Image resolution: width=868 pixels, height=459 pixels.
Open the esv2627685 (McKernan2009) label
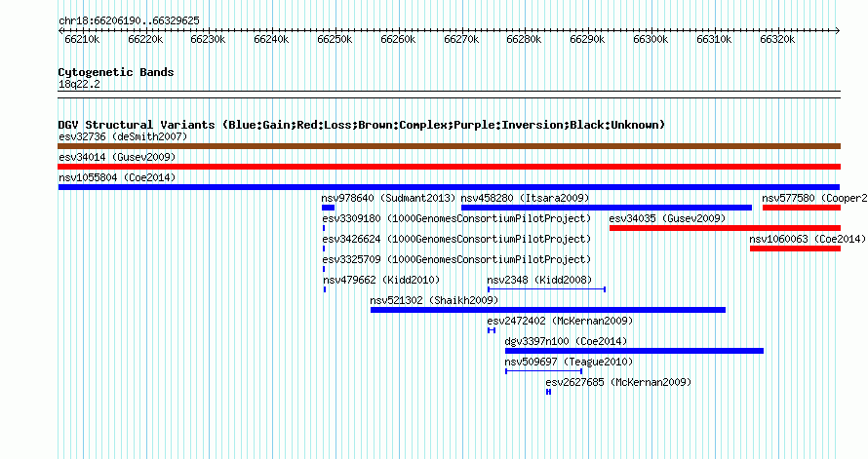[619, 382]
